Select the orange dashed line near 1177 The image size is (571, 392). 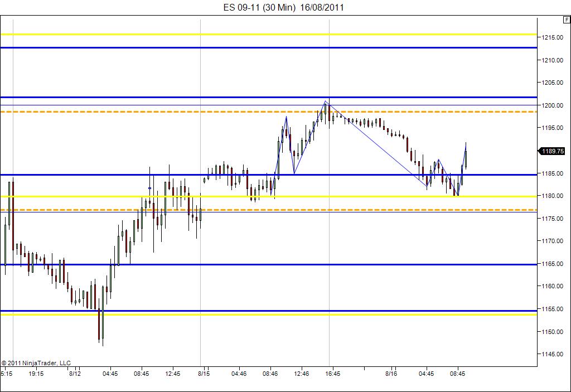point(269,210)
